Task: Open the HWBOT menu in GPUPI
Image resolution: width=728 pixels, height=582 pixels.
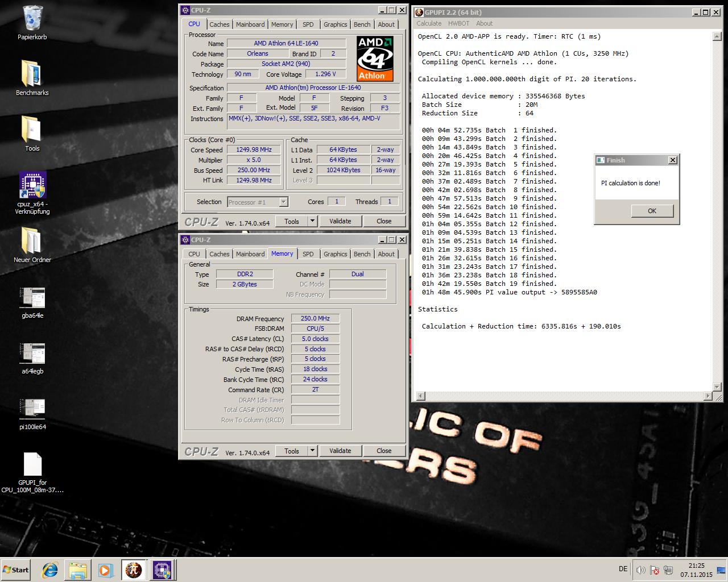Action: tap(458, 23)
